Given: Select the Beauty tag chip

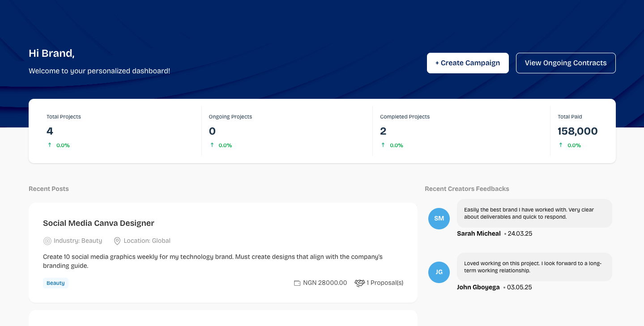Looking at the screenshot, I should tap(55, 283).
